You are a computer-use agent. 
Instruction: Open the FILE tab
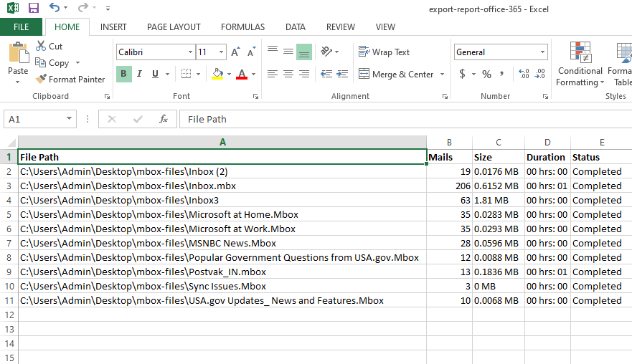pyautogui.click(x=21, y=27)
